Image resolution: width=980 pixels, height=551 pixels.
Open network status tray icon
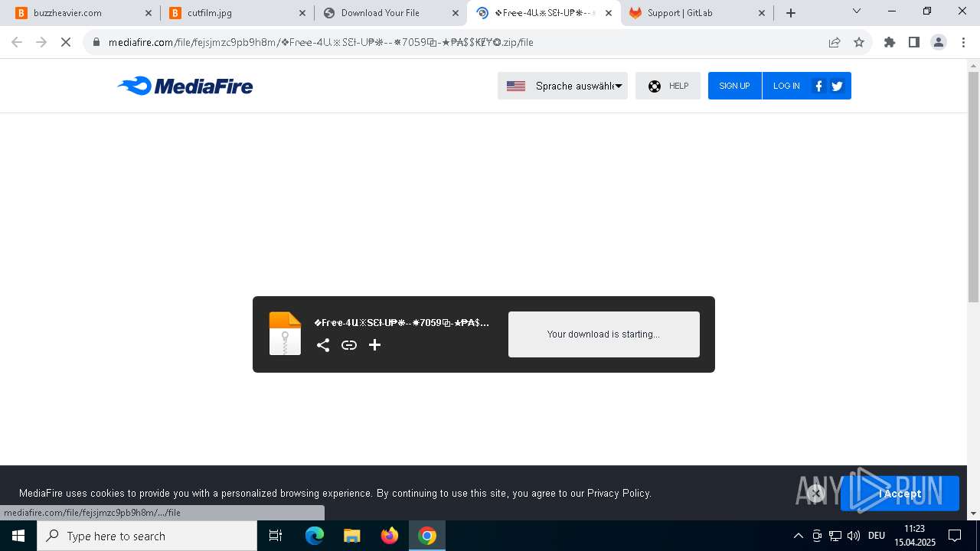pos(835,536)
